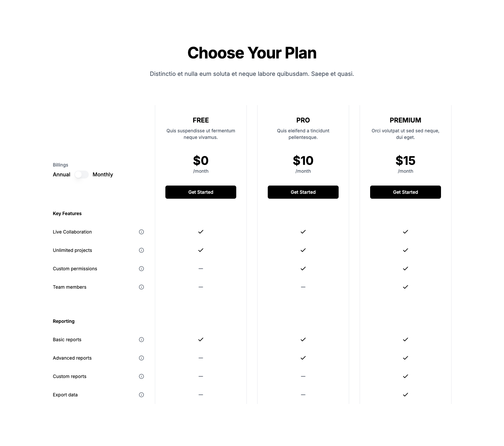Click Get Started under FREE plan

click(x=201, y=192)
